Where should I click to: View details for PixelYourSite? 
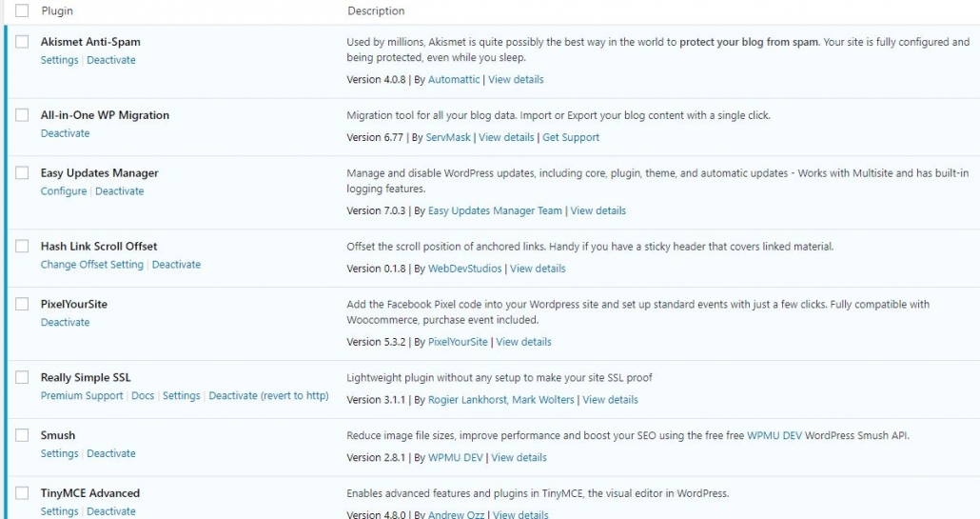[523, 342]
